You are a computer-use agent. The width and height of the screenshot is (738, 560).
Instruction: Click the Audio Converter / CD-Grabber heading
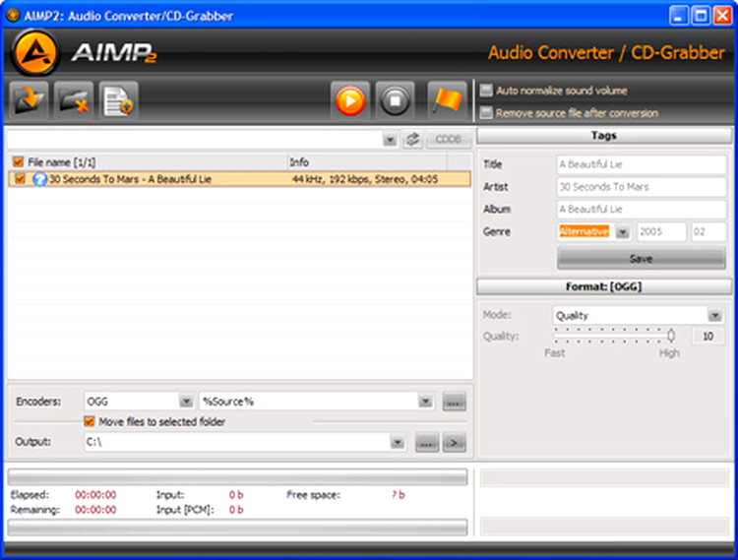pyautogui.click(x=606, y=52)
